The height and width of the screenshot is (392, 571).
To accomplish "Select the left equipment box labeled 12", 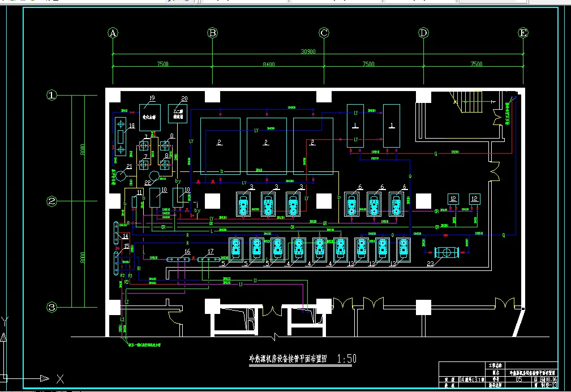I will 453,199.
